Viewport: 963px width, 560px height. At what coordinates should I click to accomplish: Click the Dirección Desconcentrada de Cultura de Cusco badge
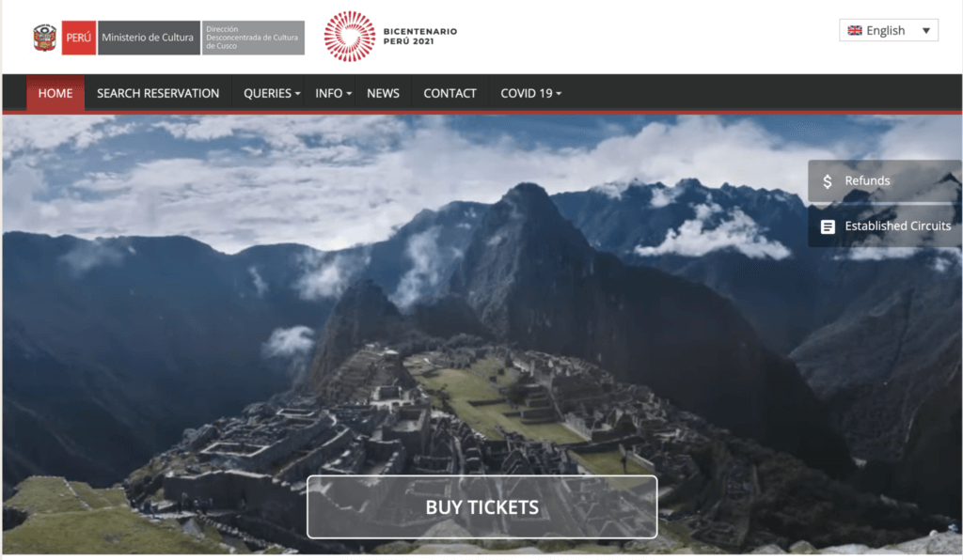253,38
